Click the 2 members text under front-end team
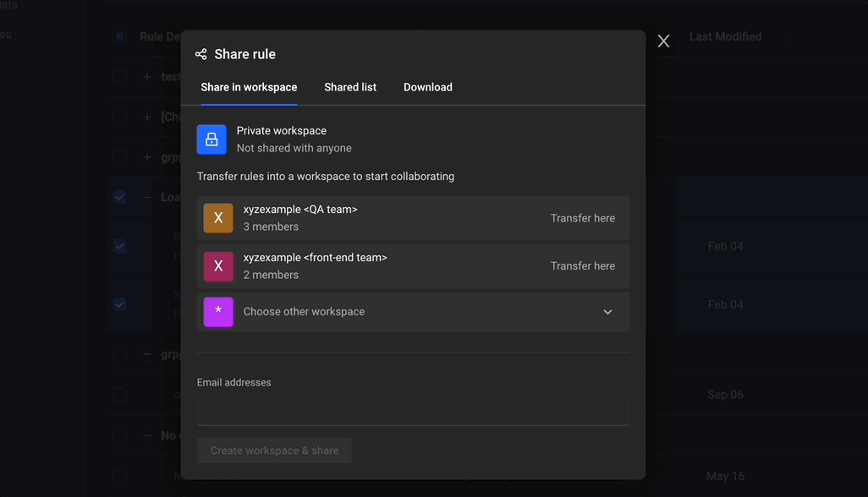868x497 pixels. coord(271,275)
